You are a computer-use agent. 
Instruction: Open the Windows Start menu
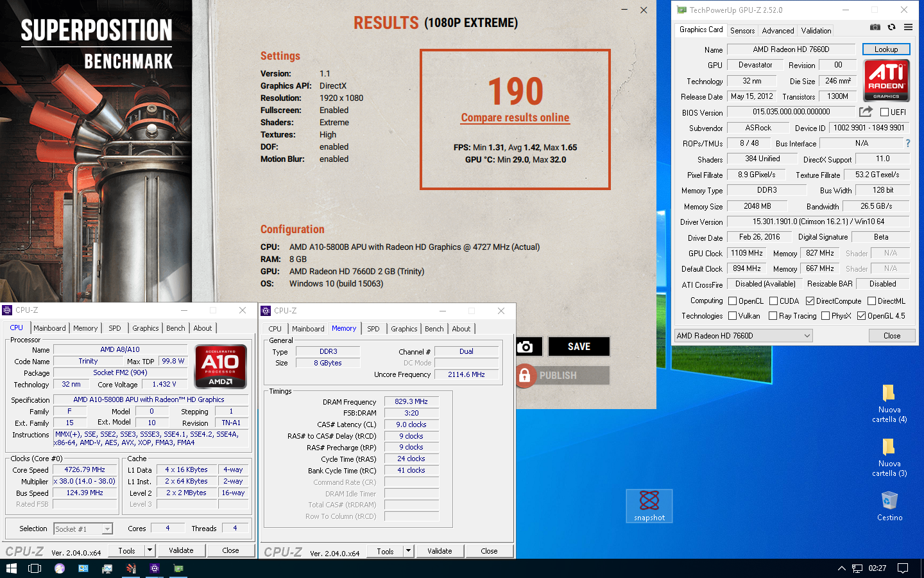pyautogui.click(x=11, y=568)
